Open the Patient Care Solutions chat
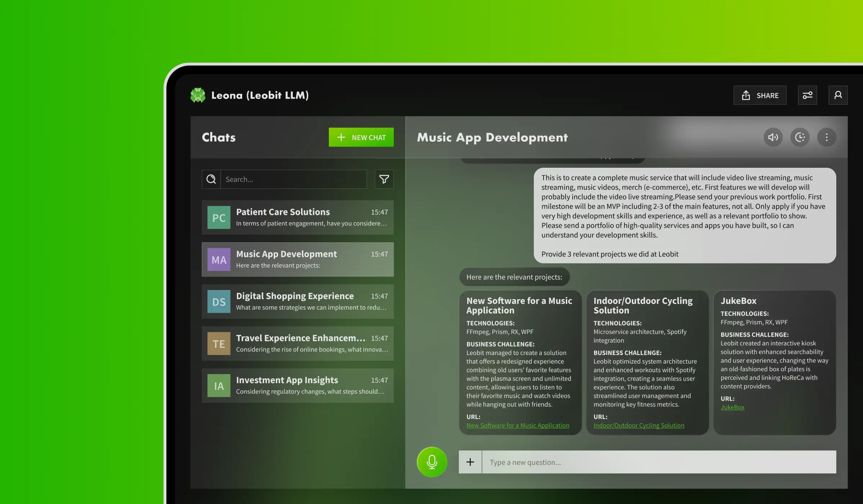 point(298,217)
